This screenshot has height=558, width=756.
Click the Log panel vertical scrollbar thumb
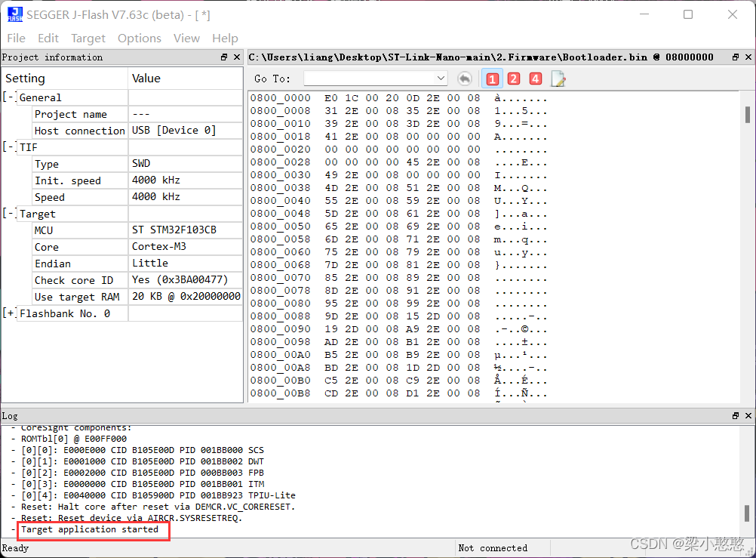(x=747, y=513)
